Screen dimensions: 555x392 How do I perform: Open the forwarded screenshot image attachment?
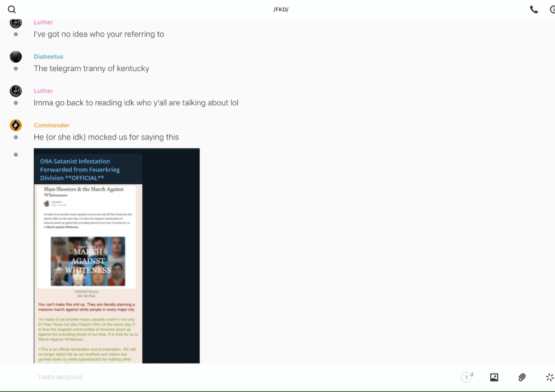point(117,256)
